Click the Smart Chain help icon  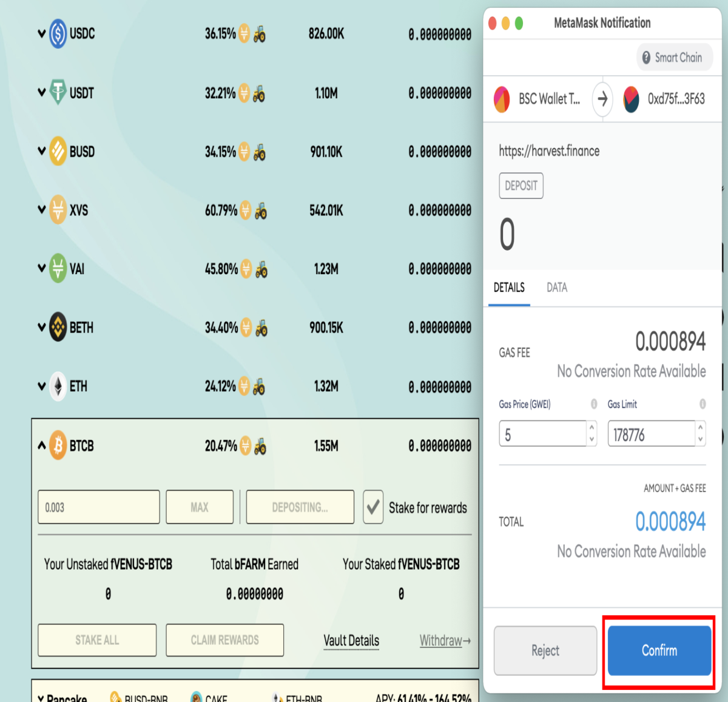coord(646,58)
